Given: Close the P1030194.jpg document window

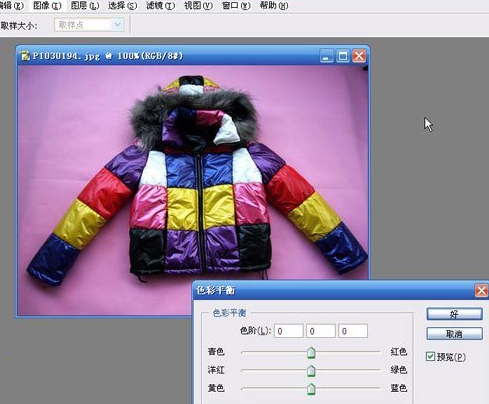Looking at the screenshot, I should [359, 56].
